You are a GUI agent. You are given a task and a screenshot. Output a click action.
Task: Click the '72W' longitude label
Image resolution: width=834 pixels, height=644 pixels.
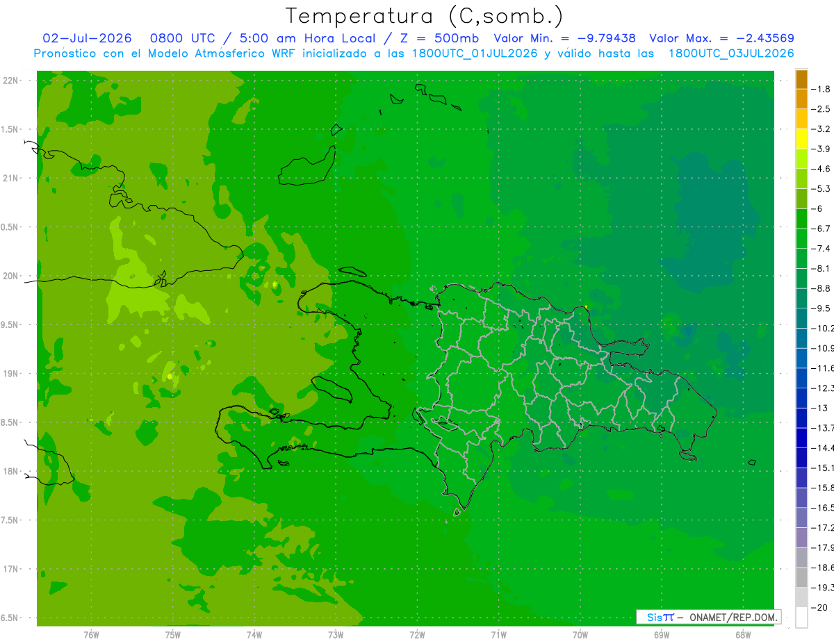click(x=417, y=634)
